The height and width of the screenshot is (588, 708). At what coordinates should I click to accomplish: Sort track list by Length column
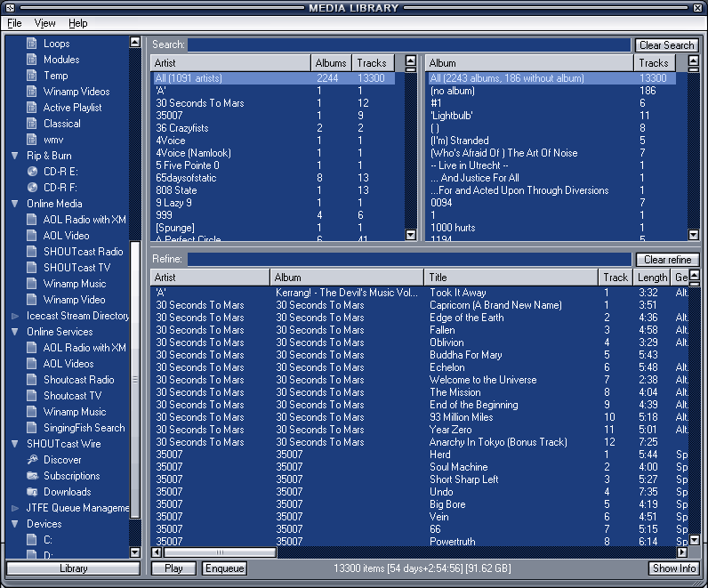coord(652,278)
